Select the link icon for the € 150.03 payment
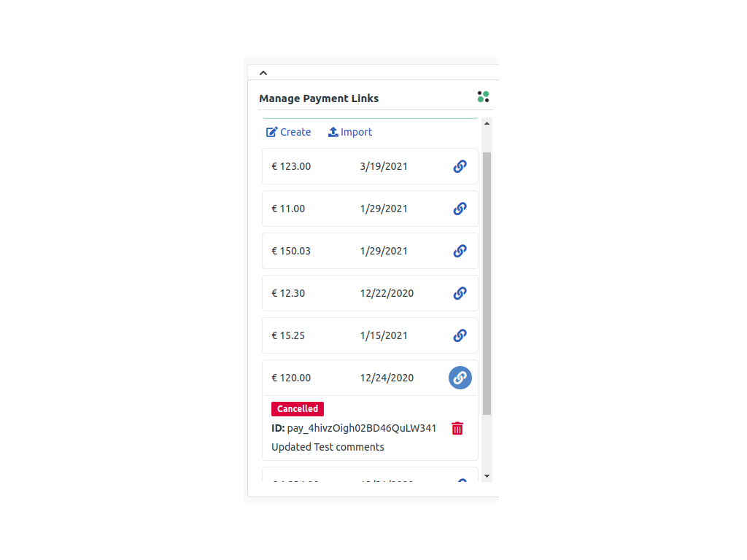The height and width of the screenshot is (560, 747). tap(460, 251)
